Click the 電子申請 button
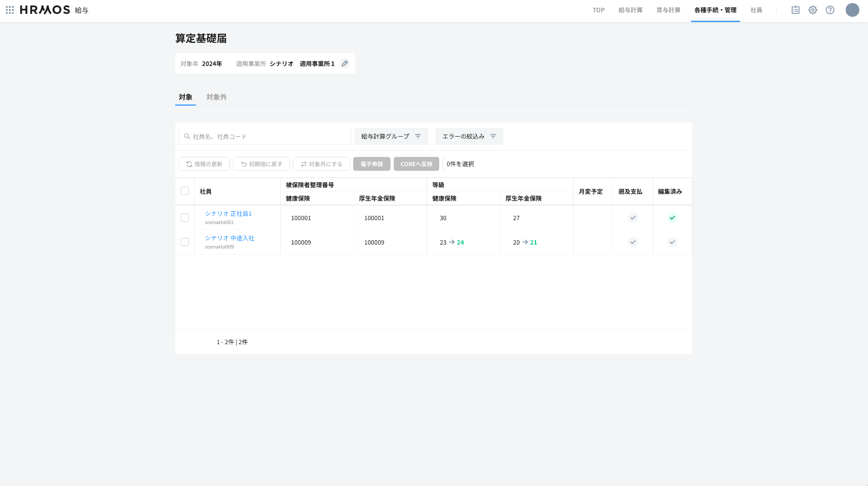Viewport: 868px width, 486px height. [371, 164]
